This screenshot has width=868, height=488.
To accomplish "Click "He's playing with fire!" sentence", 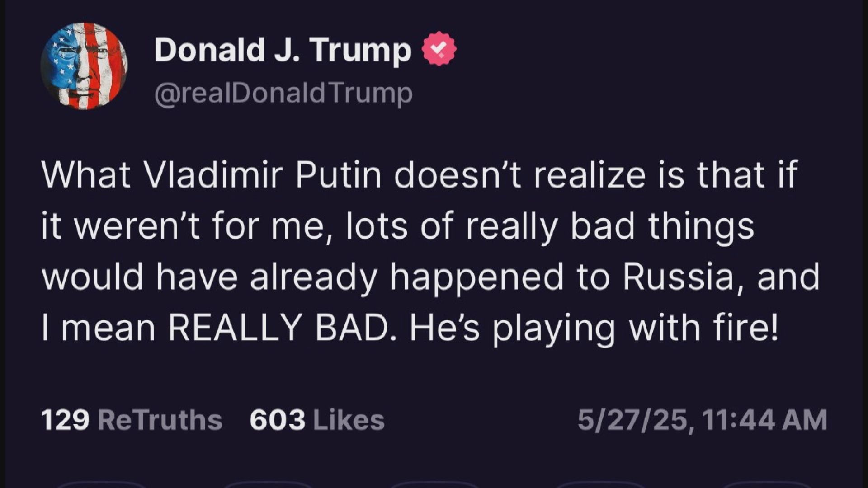I will click(595, 327).
